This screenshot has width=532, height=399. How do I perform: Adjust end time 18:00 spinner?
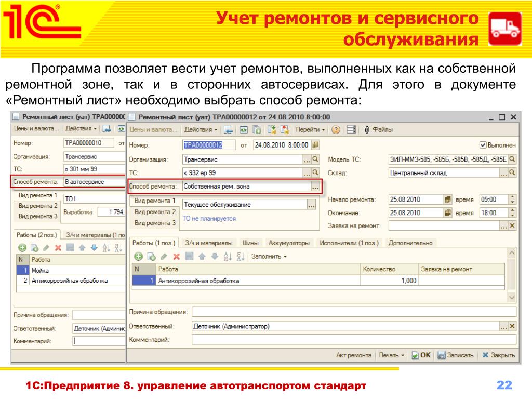pos(512,212)
